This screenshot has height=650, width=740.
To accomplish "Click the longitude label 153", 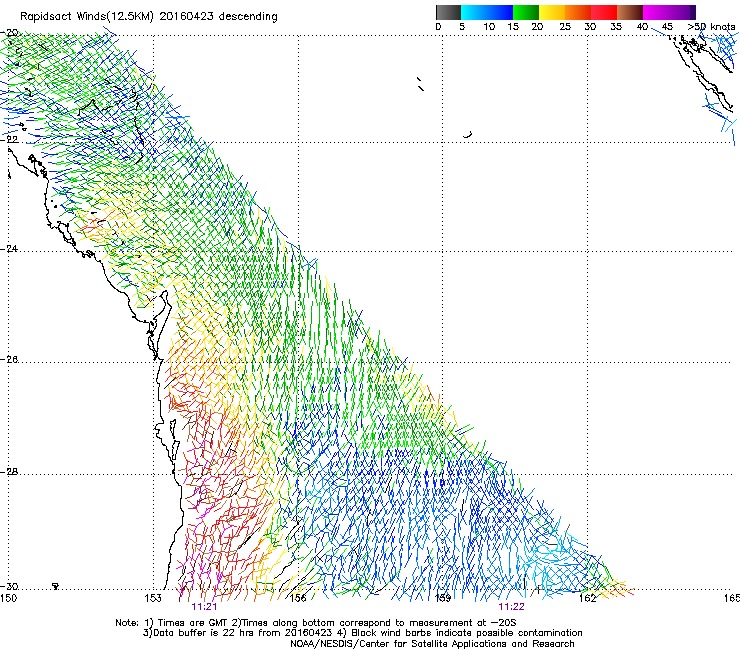I will (153, 599).
